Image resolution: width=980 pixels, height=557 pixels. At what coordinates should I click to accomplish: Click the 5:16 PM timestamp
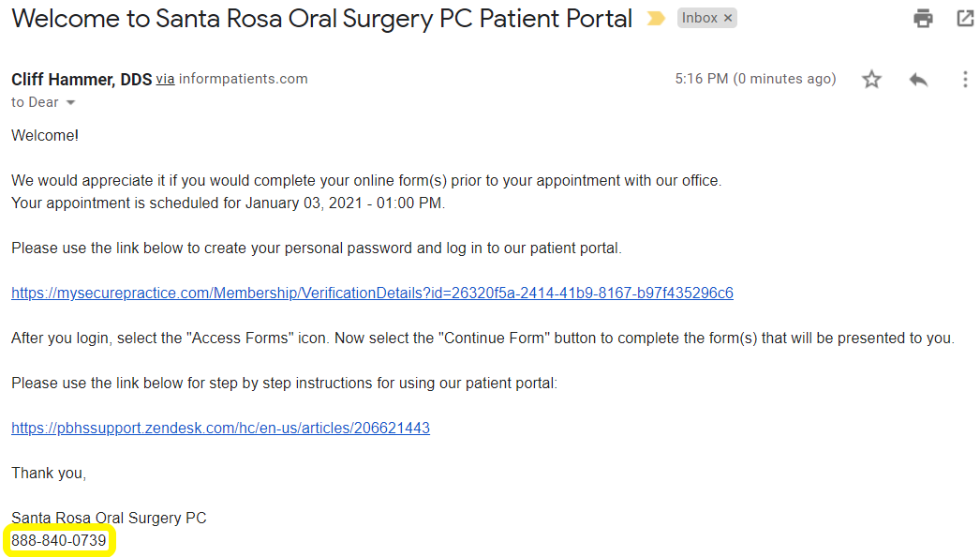point(755,79)
